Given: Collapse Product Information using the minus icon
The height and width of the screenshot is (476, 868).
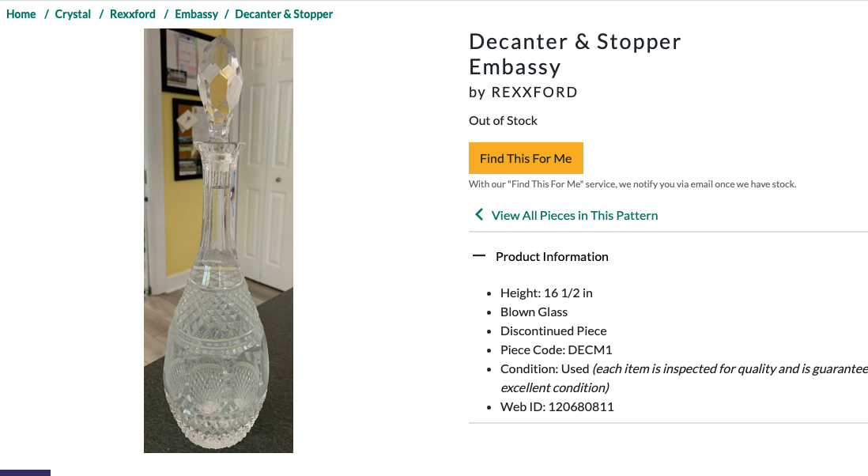Looking at the screenshot, I should [x=479, y=255].
